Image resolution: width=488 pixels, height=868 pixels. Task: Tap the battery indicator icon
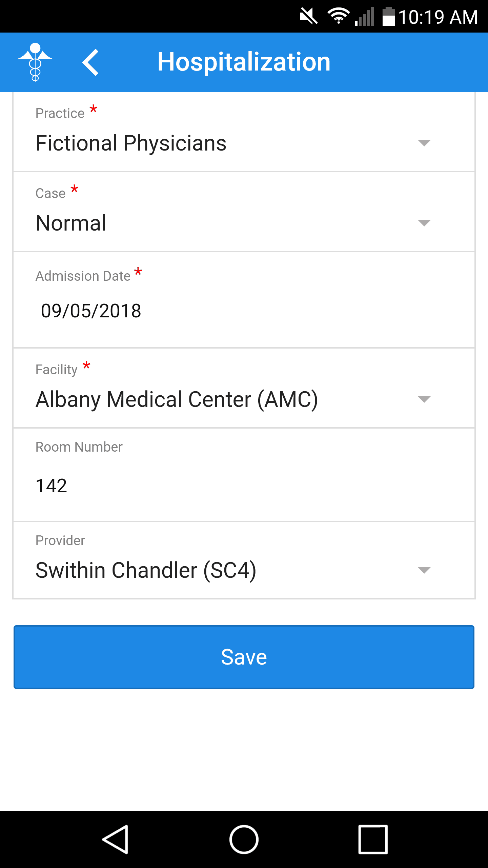point(388,16)
